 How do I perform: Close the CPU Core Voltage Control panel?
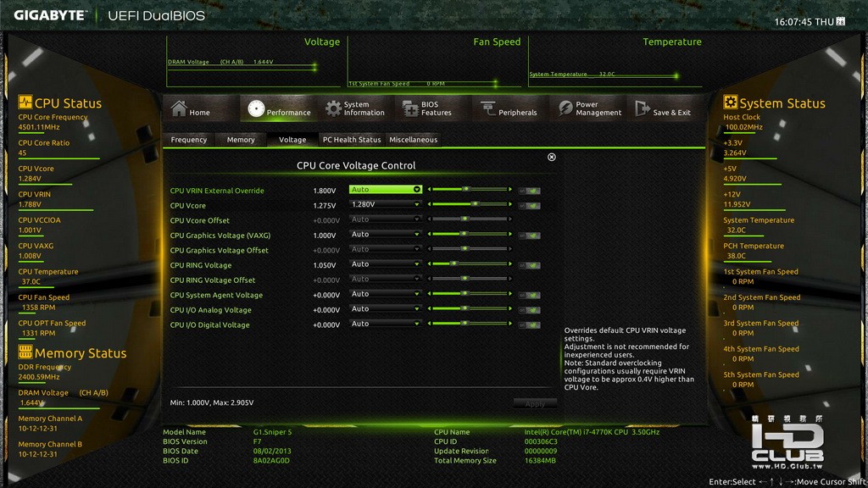tap(551, 157)
